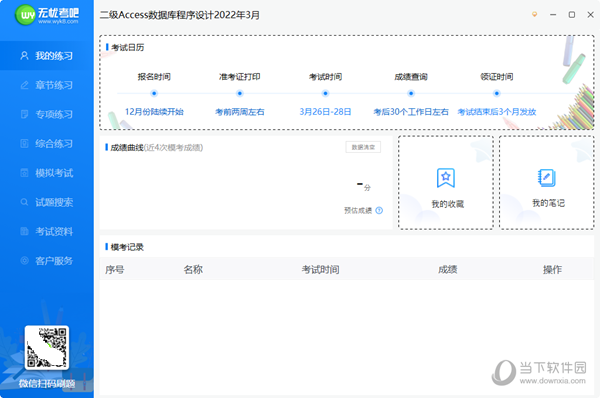Click the 预估成绩 label
Screen dimensions: 600x398
point(358,210)
